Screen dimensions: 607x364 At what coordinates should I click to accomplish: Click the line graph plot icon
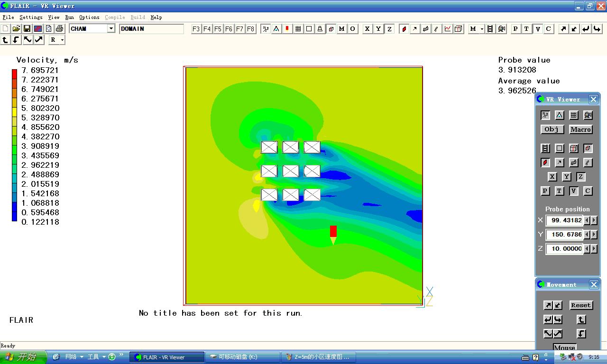tap(448, 29)
